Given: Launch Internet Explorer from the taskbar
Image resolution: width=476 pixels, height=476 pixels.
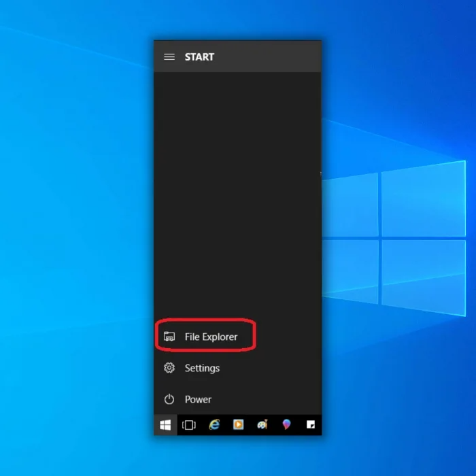Looking at the screenshot, I should (x=214, y=425).
